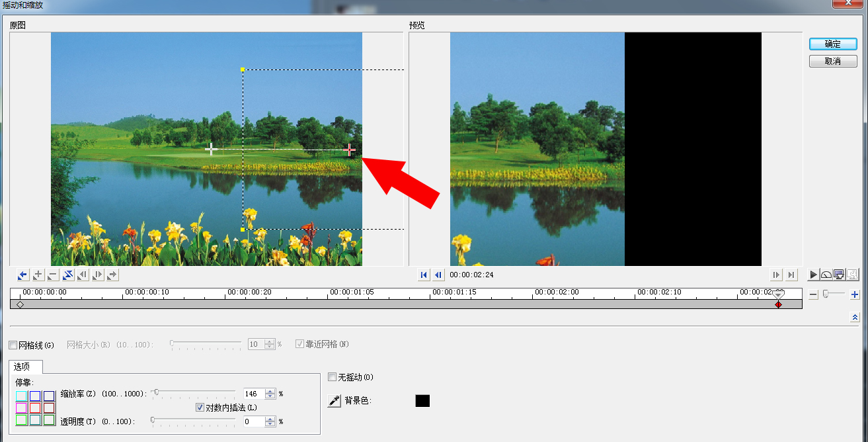
Task: Click the reverse keyframes icon
Action: coord(68,275)
